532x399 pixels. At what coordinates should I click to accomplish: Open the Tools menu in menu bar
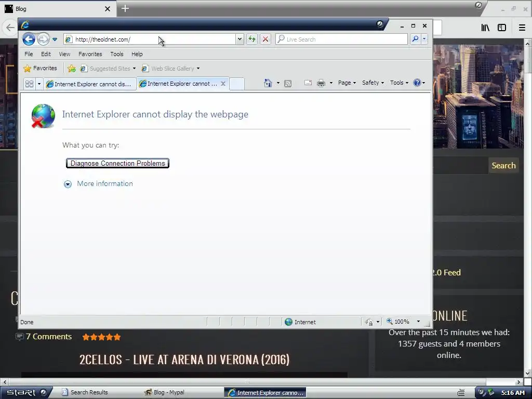click(117, 54)
